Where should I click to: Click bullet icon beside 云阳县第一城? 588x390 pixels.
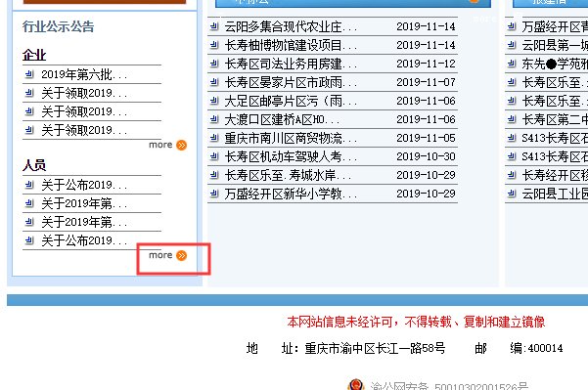(x=512, y=45)
